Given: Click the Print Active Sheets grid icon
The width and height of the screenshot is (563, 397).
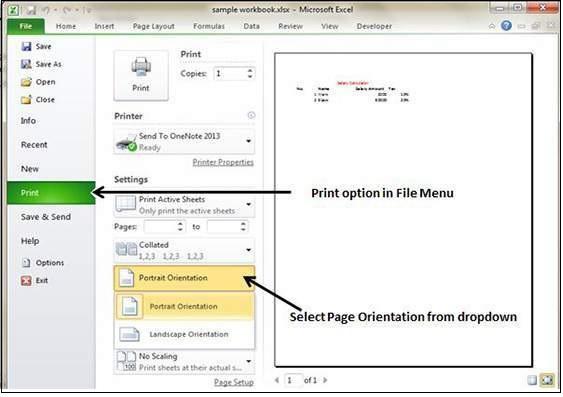Looking at the screenshot, I should [125, 204].
